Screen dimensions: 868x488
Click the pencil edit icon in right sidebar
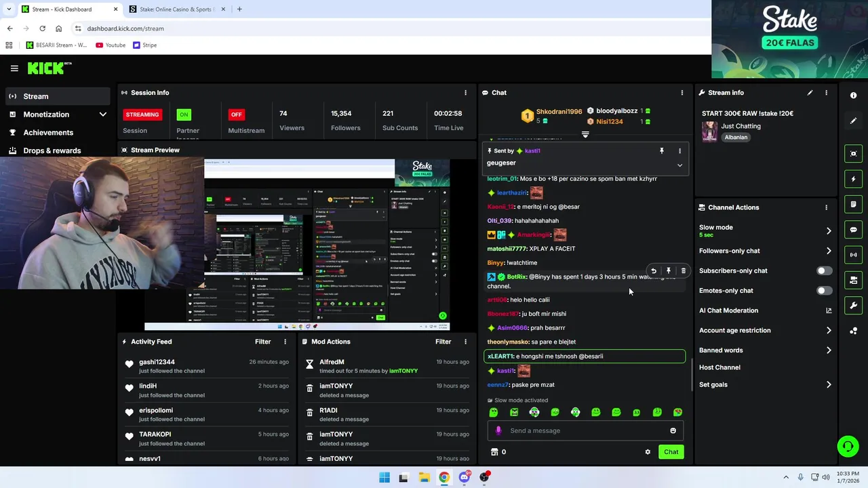click(x=854, y=121)
